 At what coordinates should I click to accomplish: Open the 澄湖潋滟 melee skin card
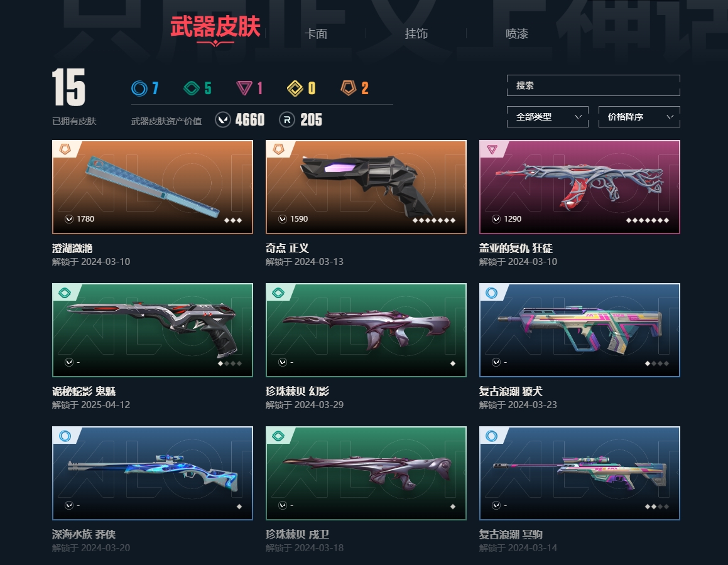pos(153,187)
